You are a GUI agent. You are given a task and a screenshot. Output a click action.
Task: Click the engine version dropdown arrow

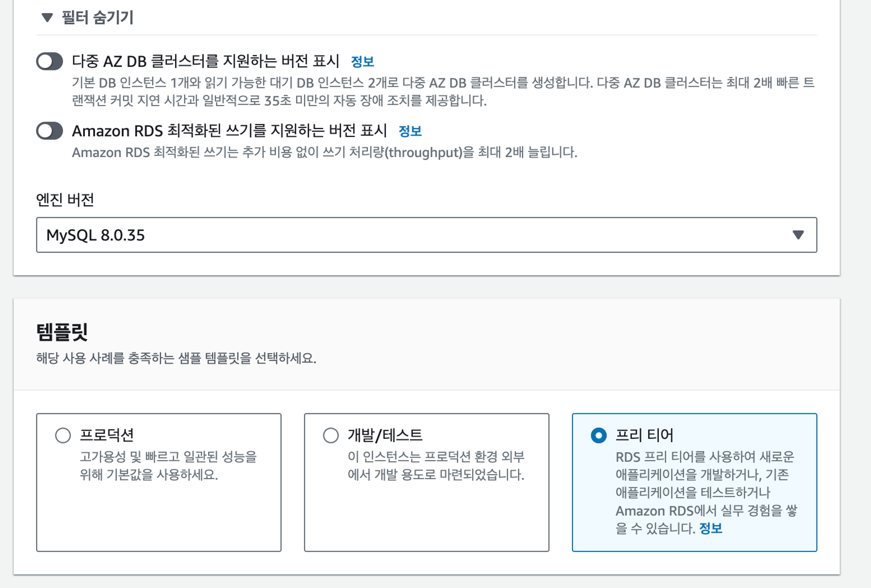(x=798, y=235)
